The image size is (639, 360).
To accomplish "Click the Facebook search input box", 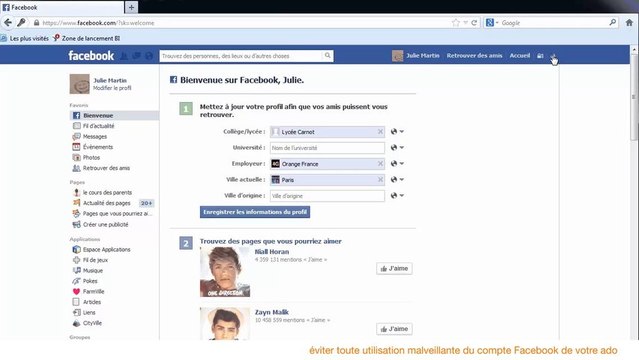I will (241, 56).
